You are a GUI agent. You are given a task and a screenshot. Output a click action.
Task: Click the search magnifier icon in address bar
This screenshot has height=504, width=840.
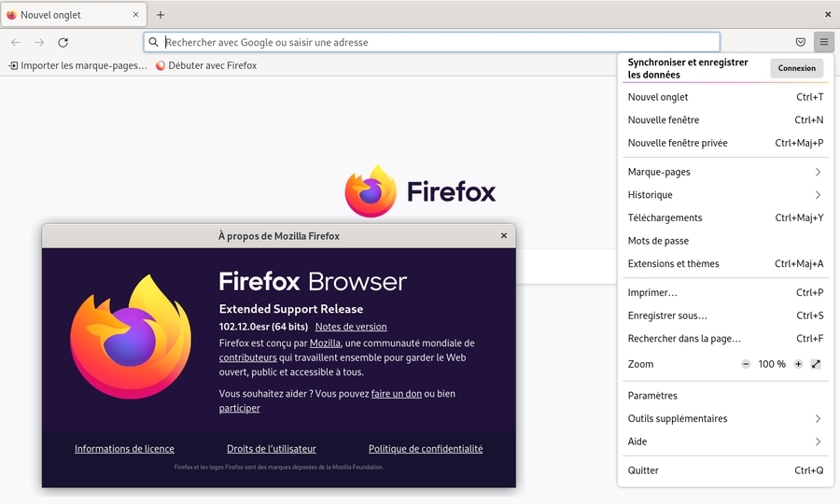click(154, 42)
